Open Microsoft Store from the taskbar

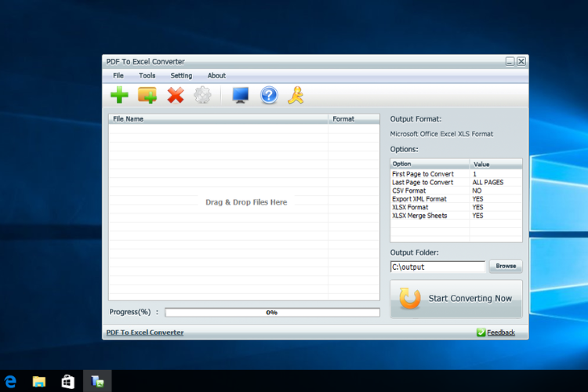[68, 382]
